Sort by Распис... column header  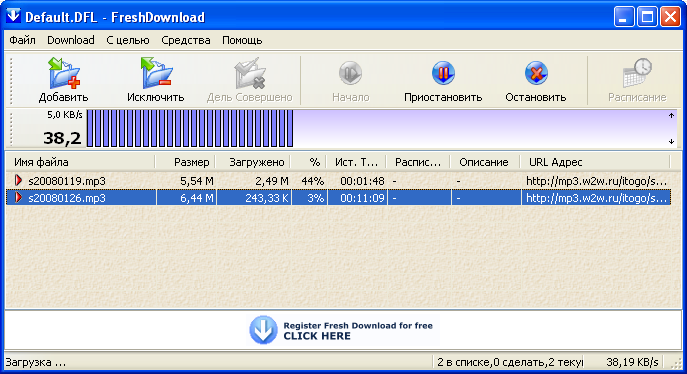point(418,162)
